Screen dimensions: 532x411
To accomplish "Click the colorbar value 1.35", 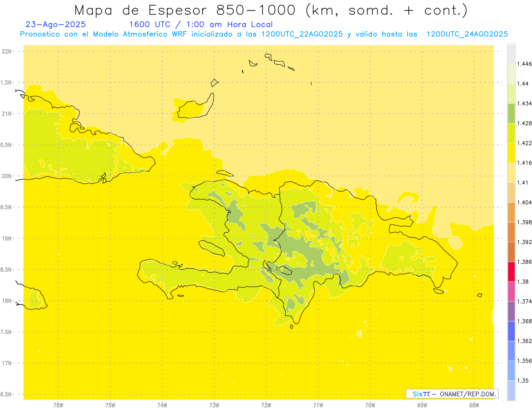I will pyautogui.click(x=524, y=380).
